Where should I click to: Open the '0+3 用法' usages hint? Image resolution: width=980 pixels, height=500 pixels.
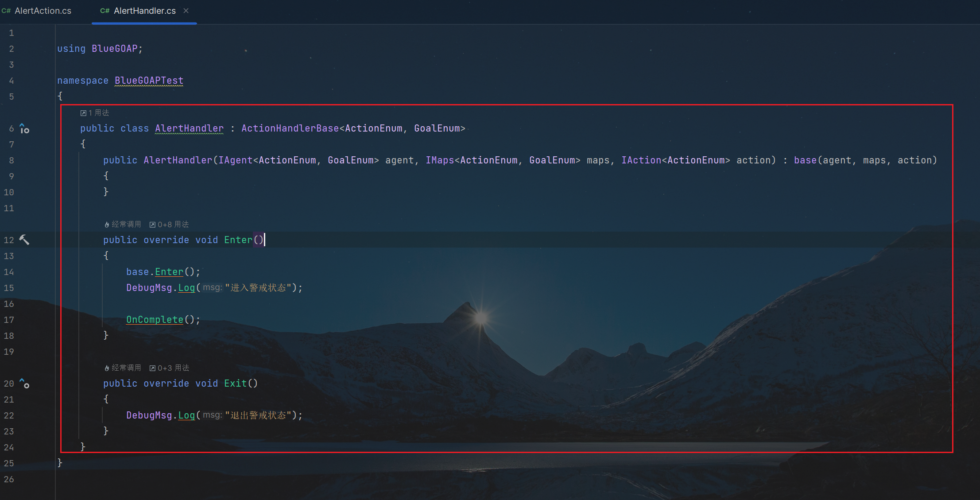click(x=173, y=368)
